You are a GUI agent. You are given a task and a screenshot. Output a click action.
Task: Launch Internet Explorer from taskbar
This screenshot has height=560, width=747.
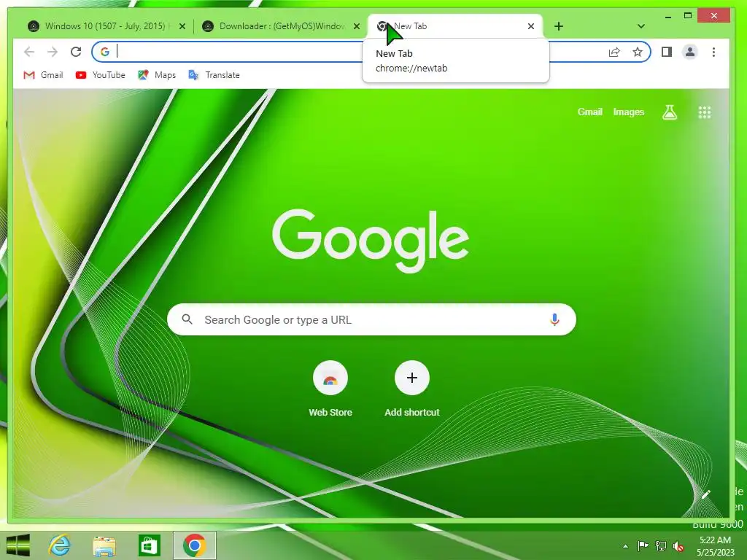[60, 545]
